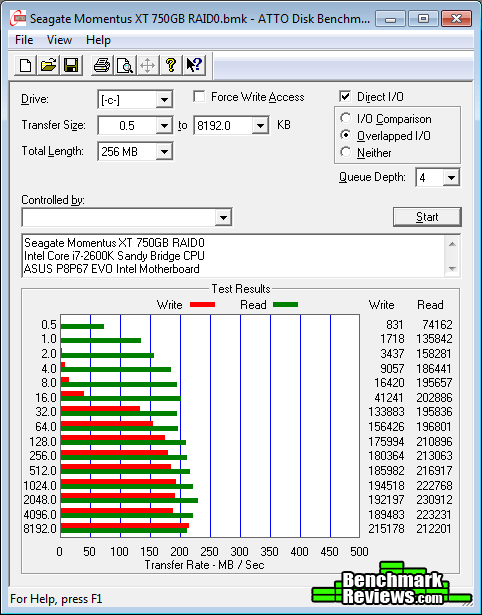Click the red Write legend swatch
Screen dimensions: 482x615
(x=202, y=304)
